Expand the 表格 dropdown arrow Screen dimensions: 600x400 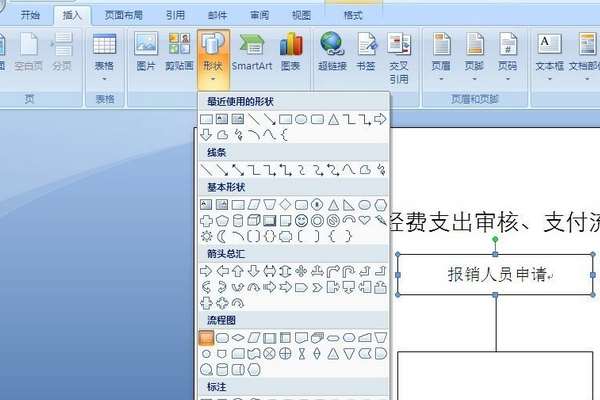[104, 79]
